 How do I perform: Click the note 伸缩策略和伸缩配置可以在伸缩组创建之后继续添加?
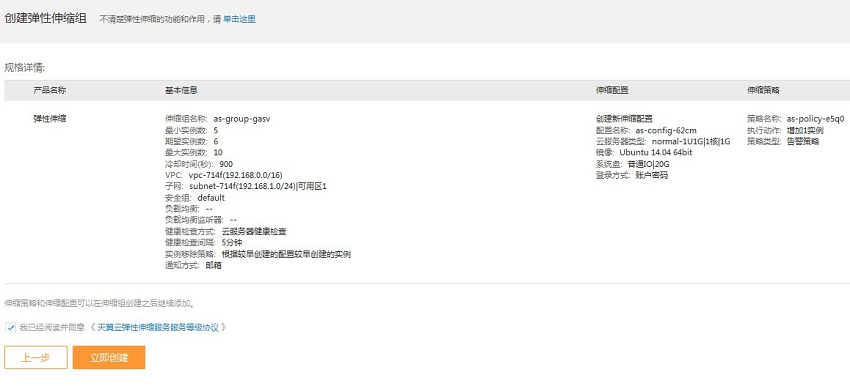[99, 303]
